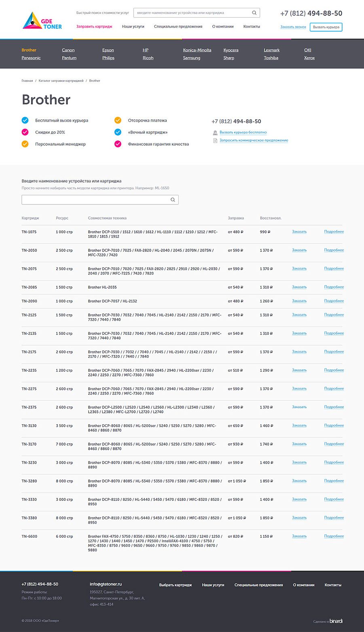364x632 pixels.
Task: Click footer 'Контакты' link
Action: tap(333, 585)
